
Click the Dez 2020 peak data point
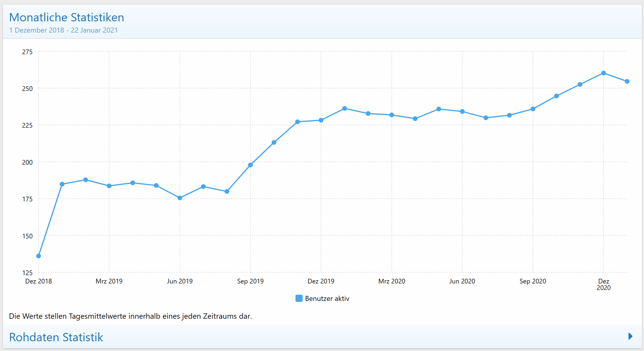click(603, 73)
